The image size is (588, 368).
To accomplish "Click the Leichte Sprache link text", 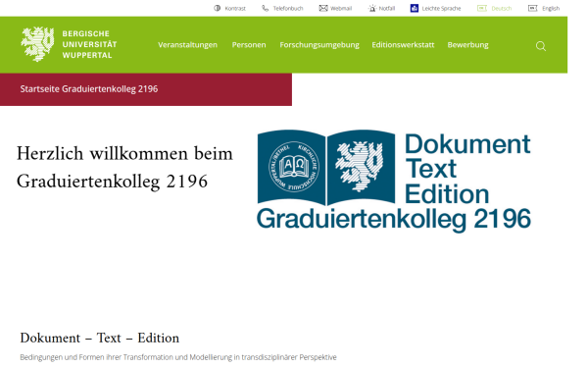I will pos(441,8).
